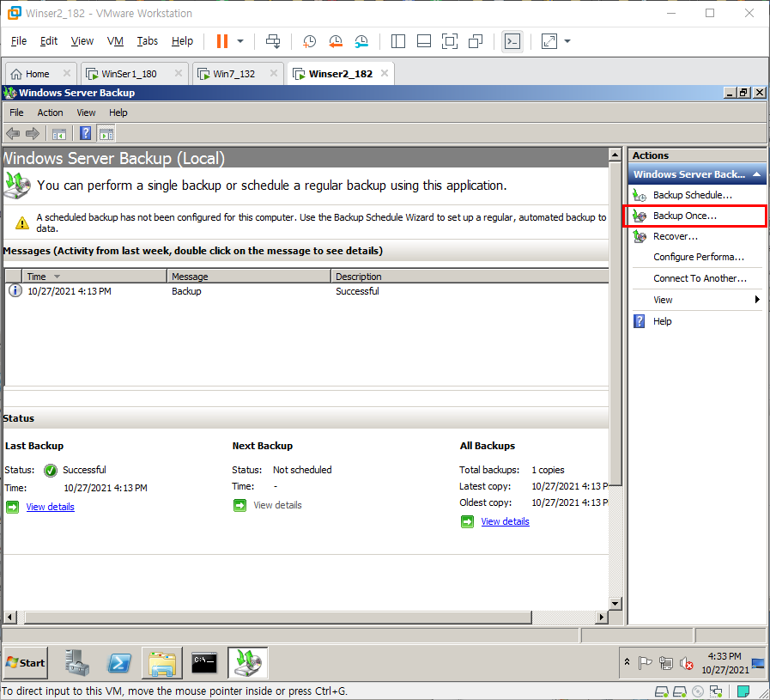Collapse the Windows Server Backup actions section
The image size is (770, 700).
(757, 174)
